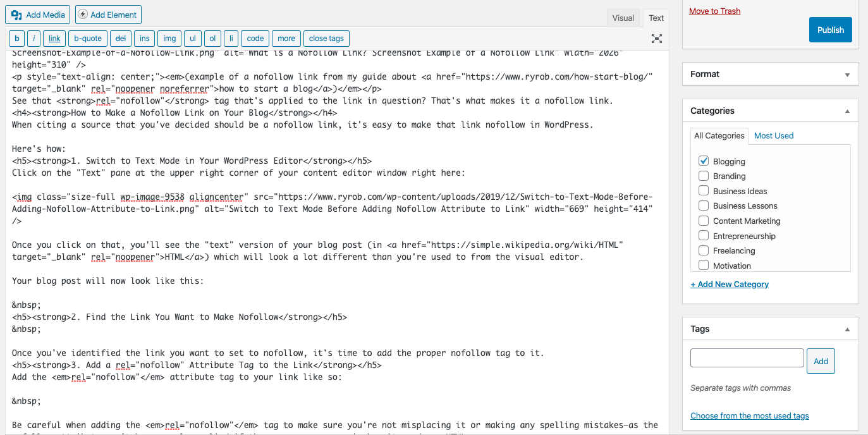
Task: Switch to the Visual editor tab
Action: click(623, 18)
